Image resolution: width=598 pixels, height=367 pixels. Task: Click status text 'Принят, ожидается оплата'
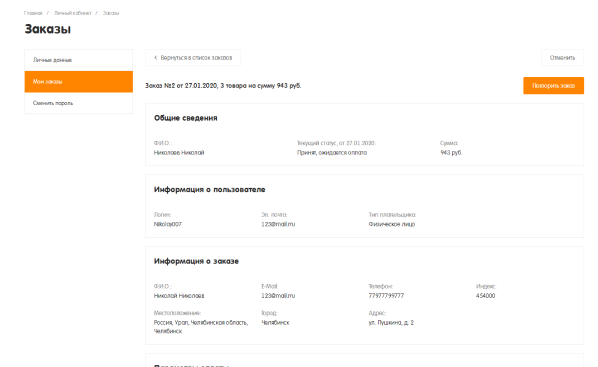click(332, 153)
